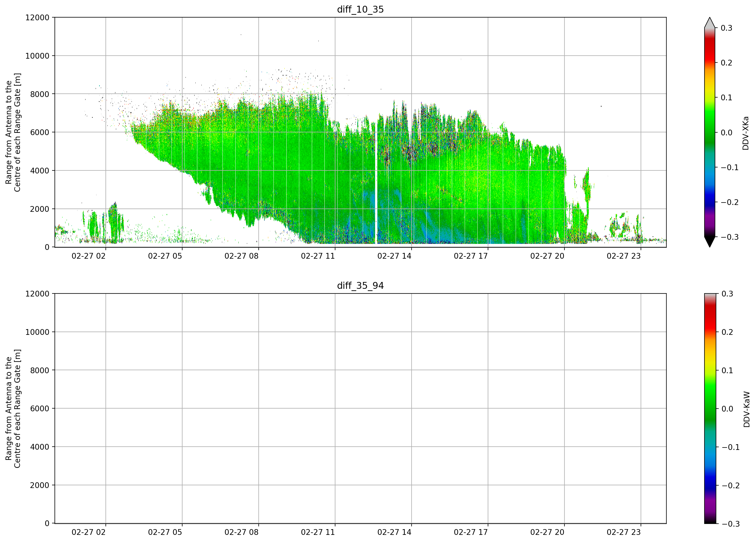Click the 02-27 20 x-tick under diff_35_94
Image resolution: width=756 pixels, height=542 pixels.
[547, 532]
